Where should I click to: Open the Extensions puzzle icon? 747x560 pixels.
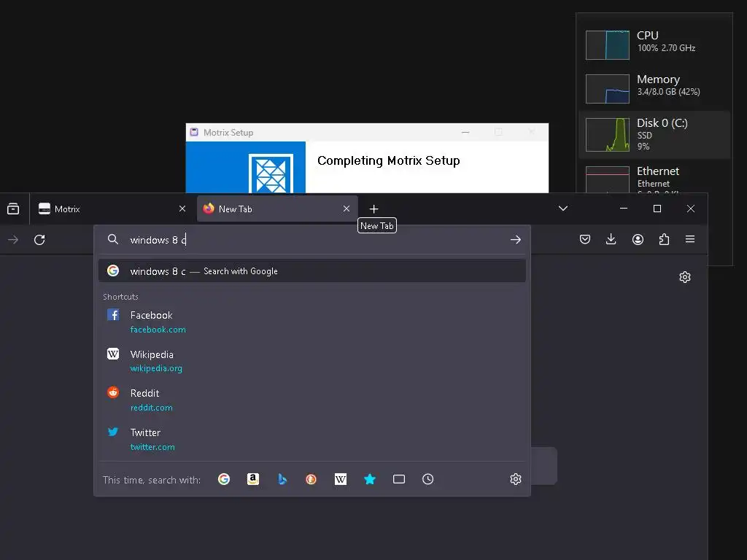pyautogui.click(x=664, y=239)
